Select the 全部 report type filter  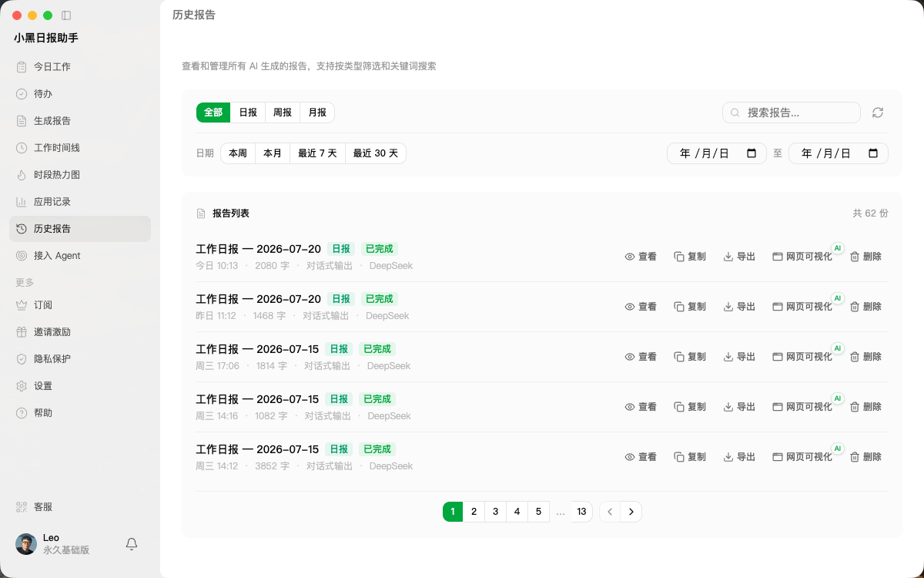pos(213,113)
